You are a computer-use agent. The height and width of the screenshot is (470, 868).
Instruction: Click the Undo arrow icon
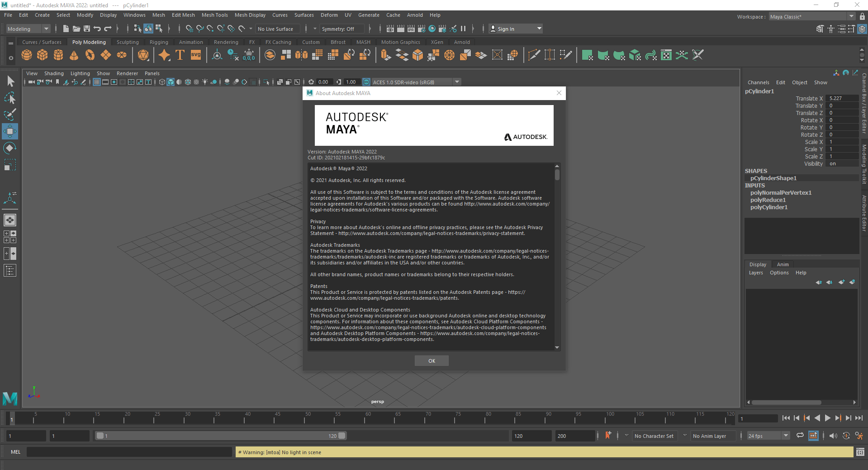[97, 29]
